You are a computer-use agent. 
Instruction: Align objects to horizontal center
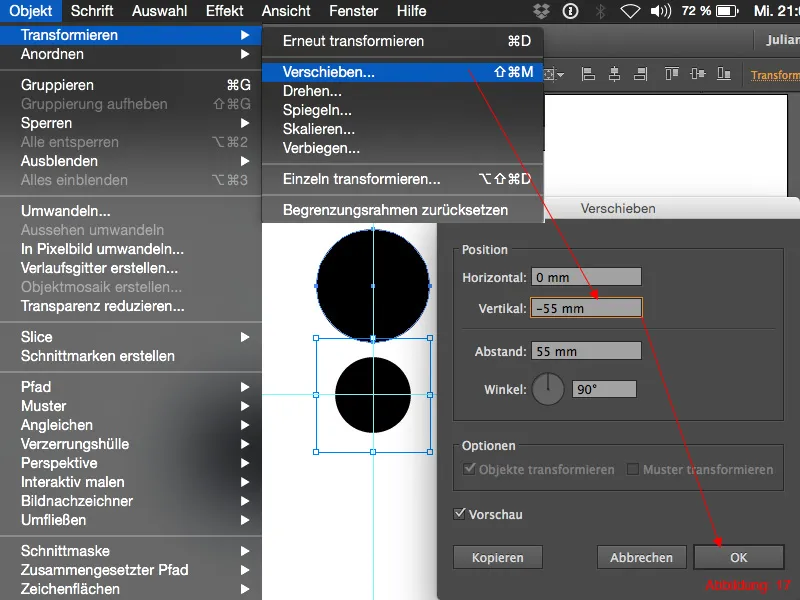pos(615,74)
